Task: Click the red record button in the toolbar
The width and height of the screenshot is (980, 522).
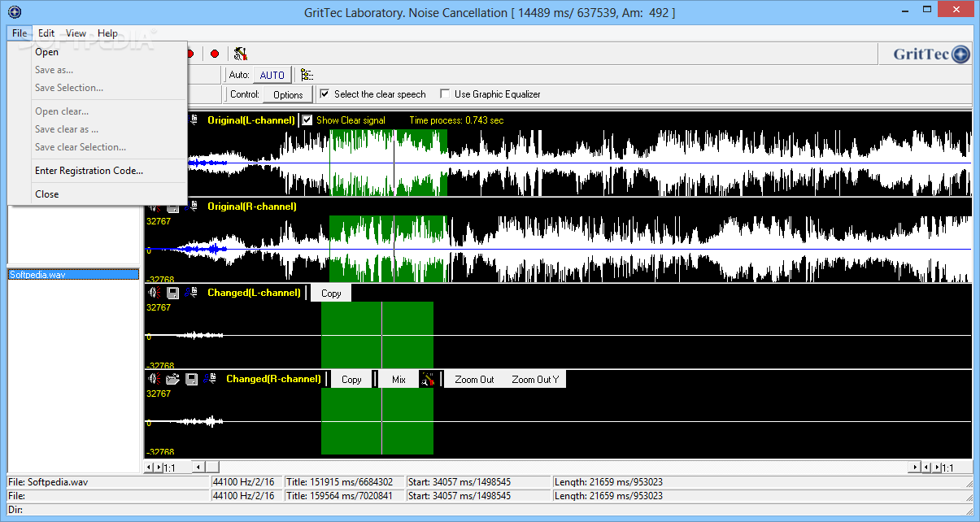Action: click(x=215, y=54)
